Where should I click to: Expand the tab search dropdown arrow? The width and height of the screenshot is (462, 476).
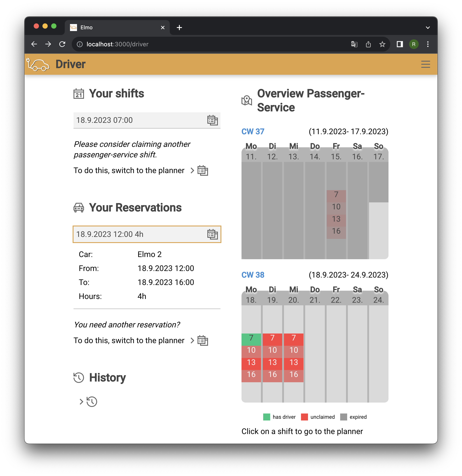(x=428, y=28)
